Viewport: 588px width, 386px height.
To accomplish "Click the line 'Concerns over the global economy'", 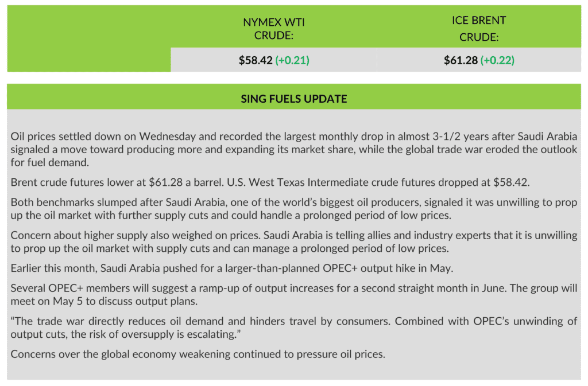I will (x=198, y=354).
